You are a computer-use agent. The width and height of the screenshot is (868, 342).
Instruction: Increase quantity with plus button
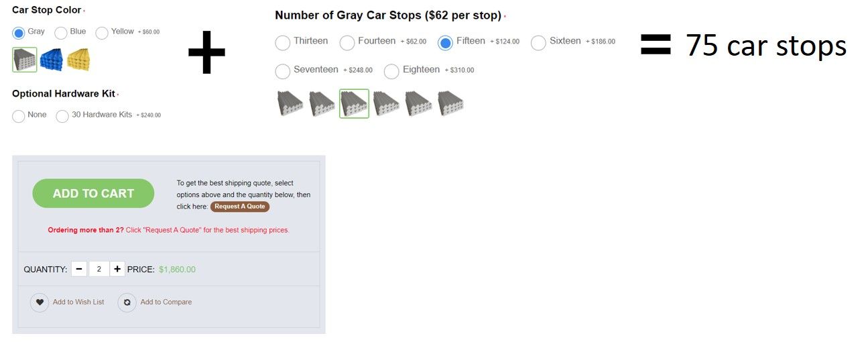(117, 269)
